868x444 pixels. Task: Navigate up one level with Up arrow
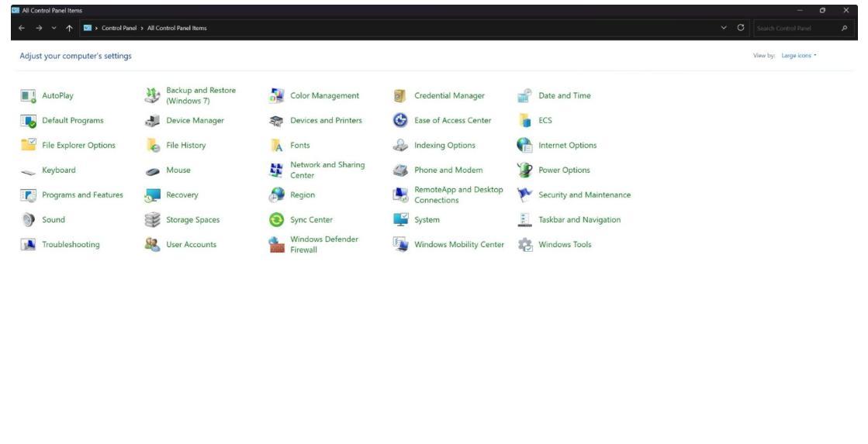click(x=69, y=28)
